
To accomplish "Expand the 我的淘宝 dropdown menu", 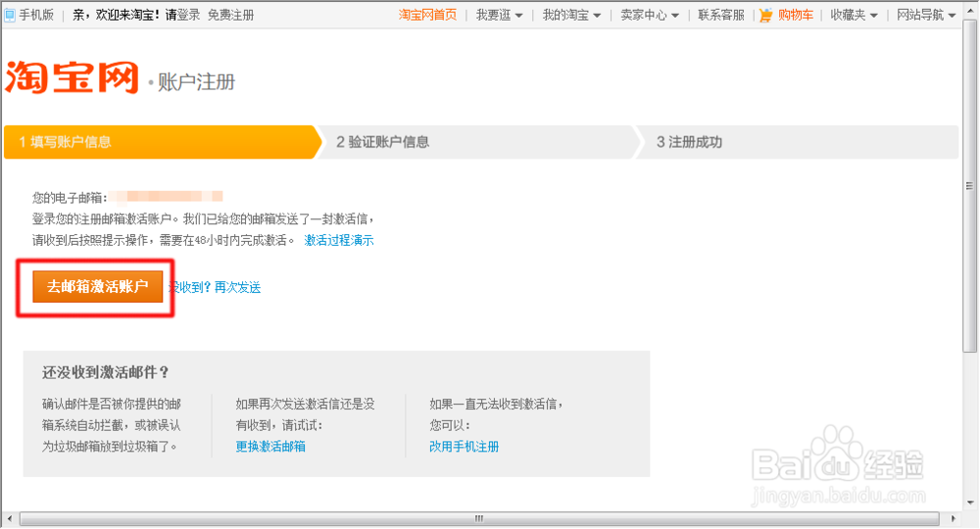I will point(571,15).
